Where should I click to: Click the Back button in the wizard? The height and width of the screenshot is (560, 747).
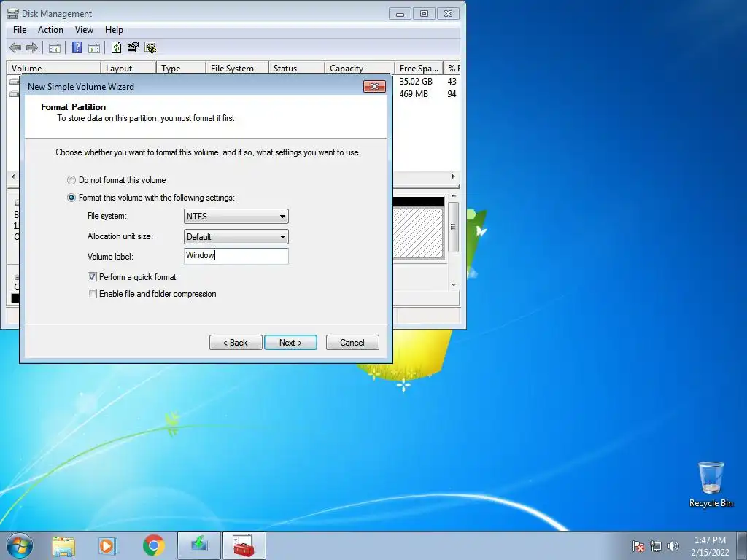coord(236,343)
